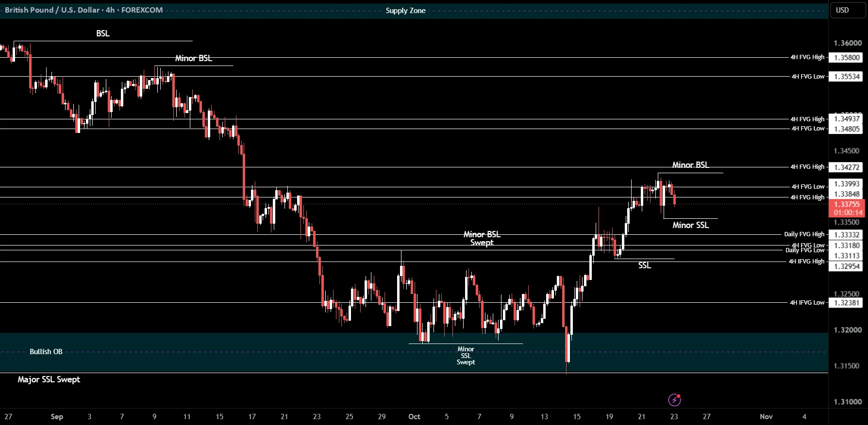Open the USD currency selector
This screenshot has width=868, height=425.
click(x=848, y=10)
